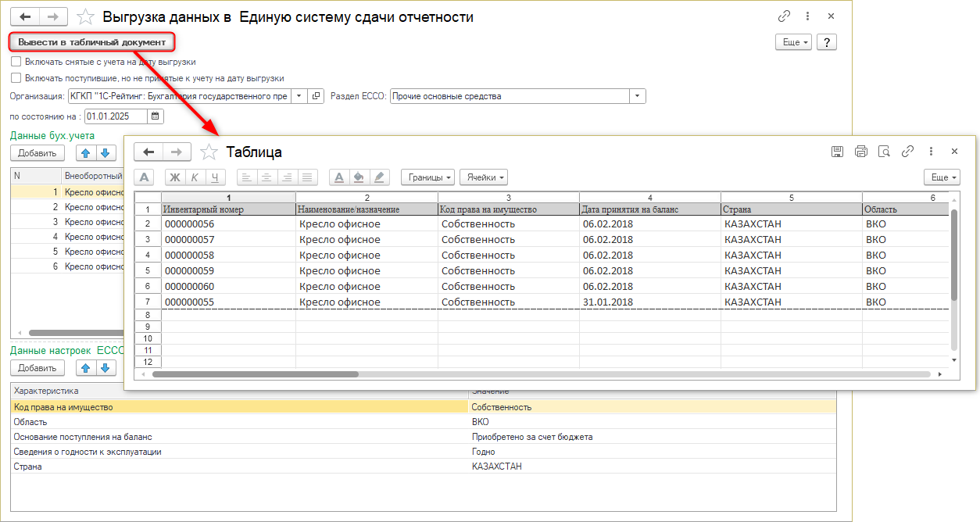
Task: Go back in the Выгрузка данных window
Action: click(26, 16)
